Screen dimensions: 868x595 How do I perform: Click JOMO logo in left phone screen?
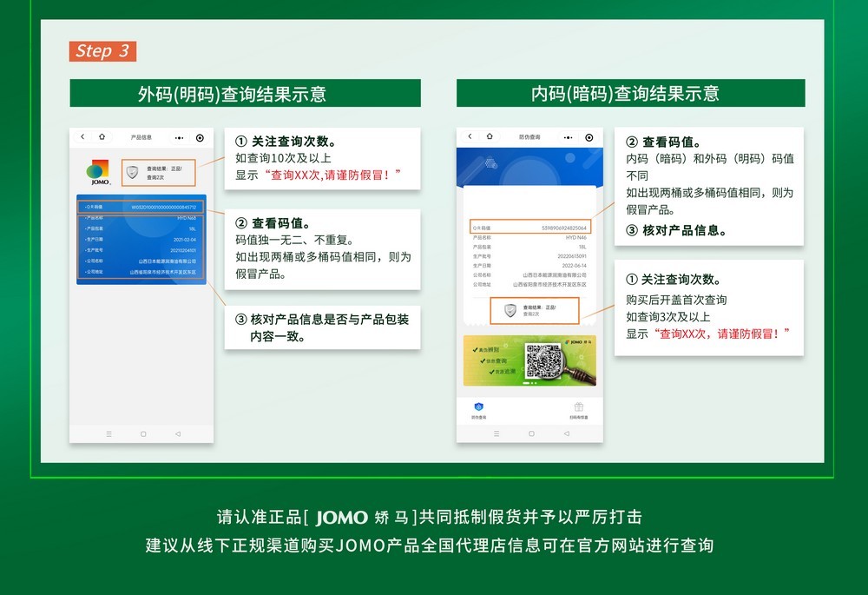98,172
